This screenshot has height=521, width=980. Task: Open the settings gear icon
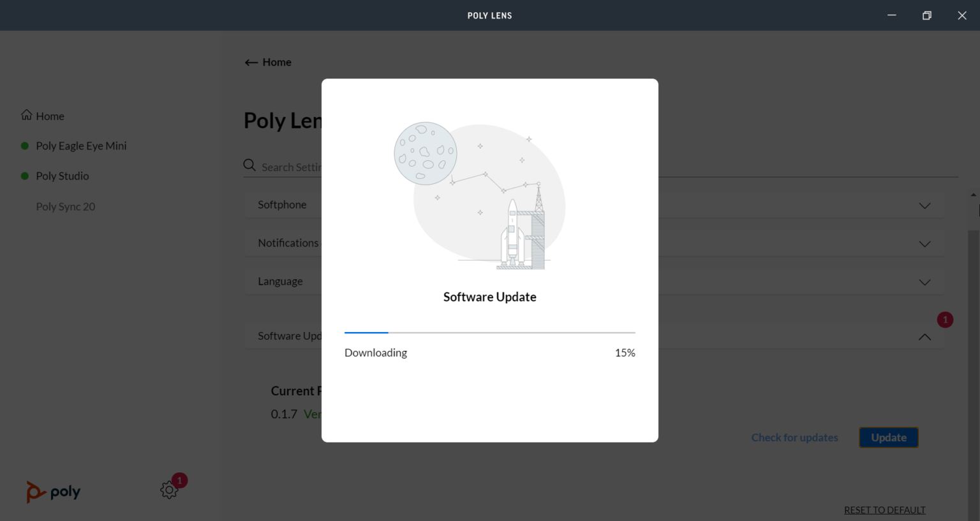pos(169,490)
